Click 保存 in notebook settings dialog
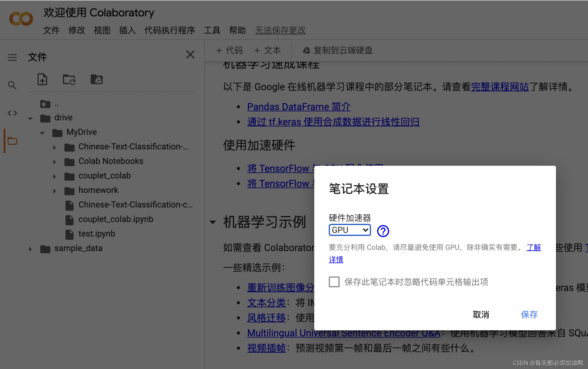The height and width of the screenshot is (369, 588). click(529, 315)
